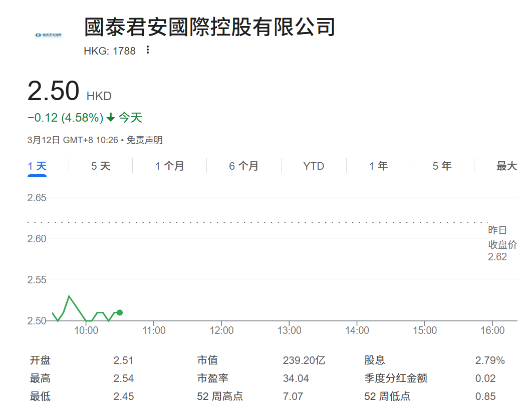This screenshot has width=526, height=420.
Task: Click the 股息 value 2.79%
Action: click(x=490, y=360)
